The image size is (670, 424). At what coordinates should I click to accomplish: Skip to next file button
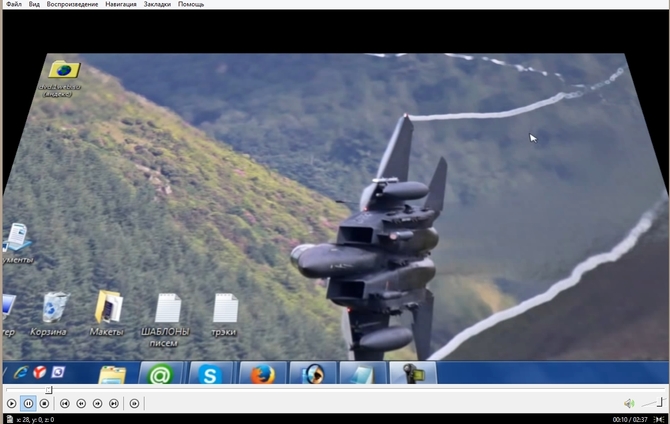(x=114, y=404)
